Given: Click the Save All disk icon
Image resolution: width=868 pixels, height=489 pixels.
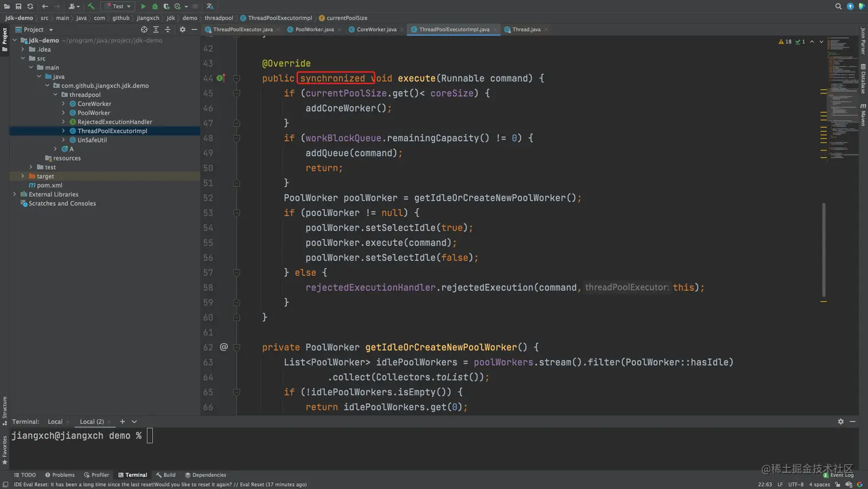Looking at the screenshot, I should pyautogui.click(x=18, y=6).
